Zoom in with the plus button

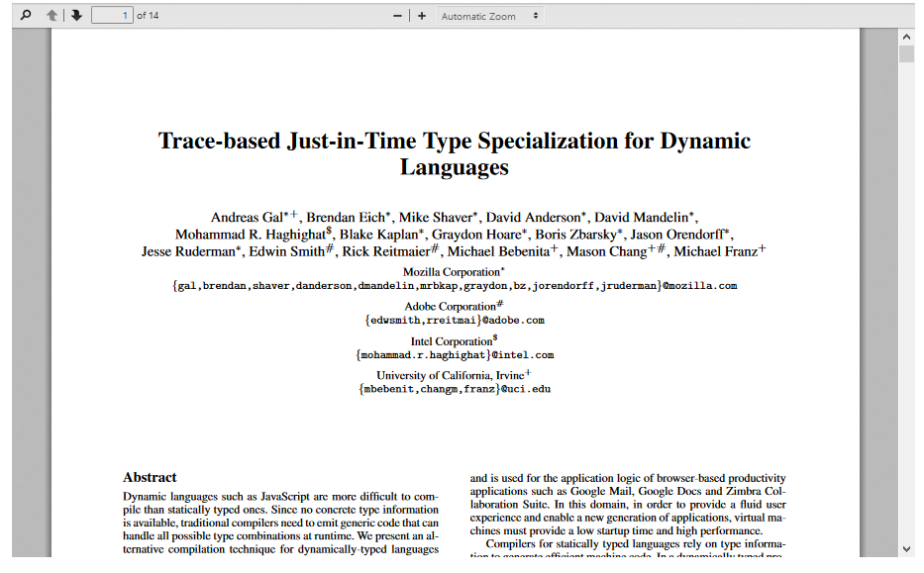[422, 16]
